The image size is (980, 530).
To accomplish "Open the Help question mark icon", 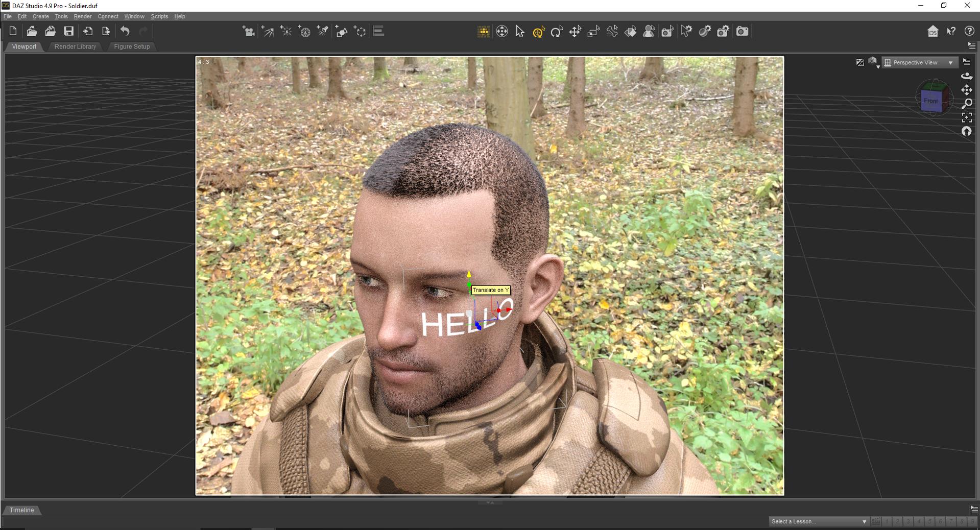I will click(x=969, y=32).
